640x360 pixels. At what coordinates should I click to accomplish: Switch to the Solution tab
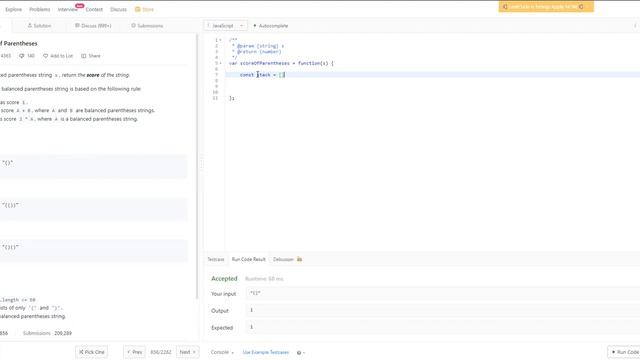pos(39,26)
